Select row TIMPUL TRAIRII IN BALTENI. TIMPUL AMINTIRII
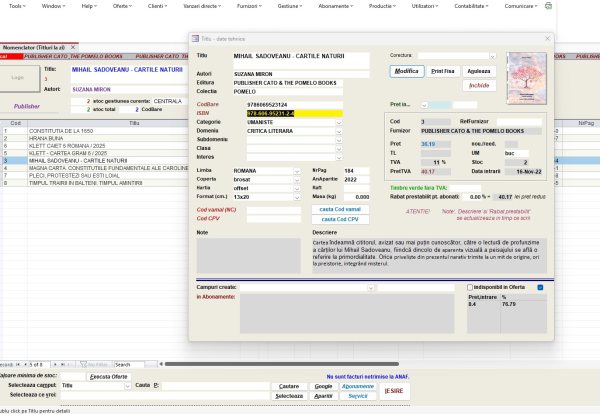Image resolution: width=600 pixels, height=414 pixels. coord(94,183)
